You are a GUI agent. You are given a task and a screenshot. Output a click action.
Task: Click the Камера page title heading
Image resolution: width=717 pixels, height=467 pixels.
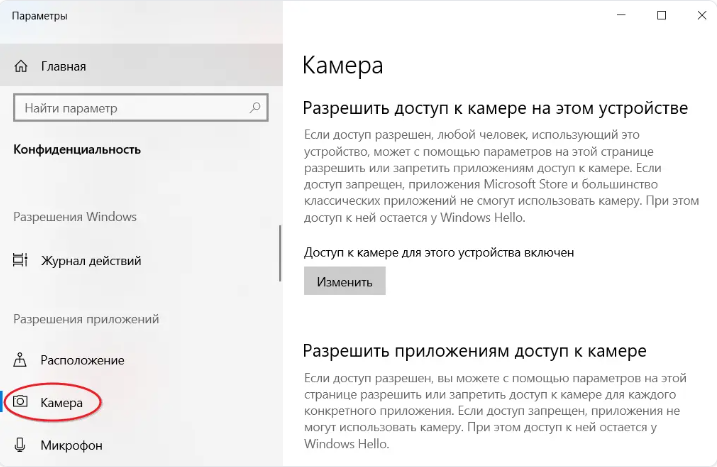pos(342,66)
